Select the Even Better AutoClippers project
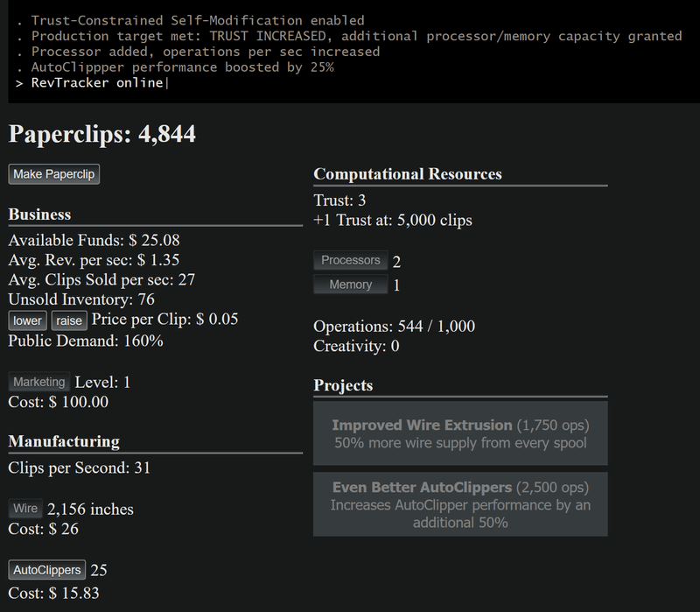The height and width of the screenshot is (612, 700). click(460, 504)
